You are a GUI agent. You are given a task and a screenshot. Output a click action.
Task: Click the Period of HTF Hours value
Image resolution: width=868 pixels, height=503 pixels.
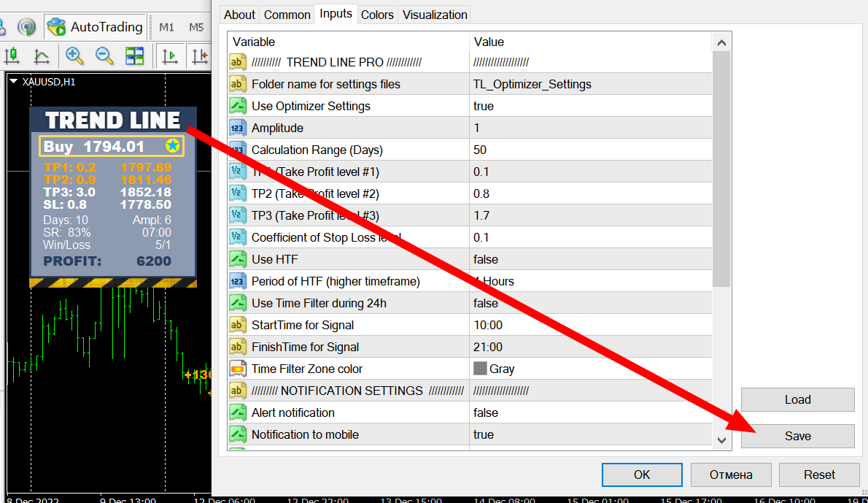pyautogui.click(x=590, y=281)
